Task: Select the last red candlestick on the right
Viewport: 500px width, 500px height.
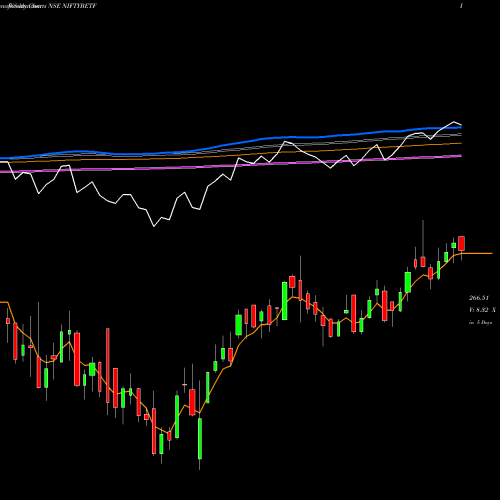Action: coord(461,244)
